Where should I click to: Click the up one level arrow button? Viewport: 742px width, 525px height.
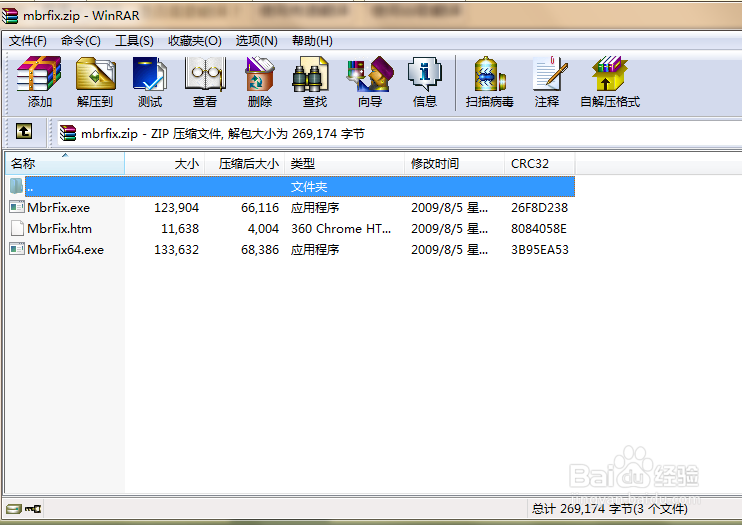click(24, 131)
